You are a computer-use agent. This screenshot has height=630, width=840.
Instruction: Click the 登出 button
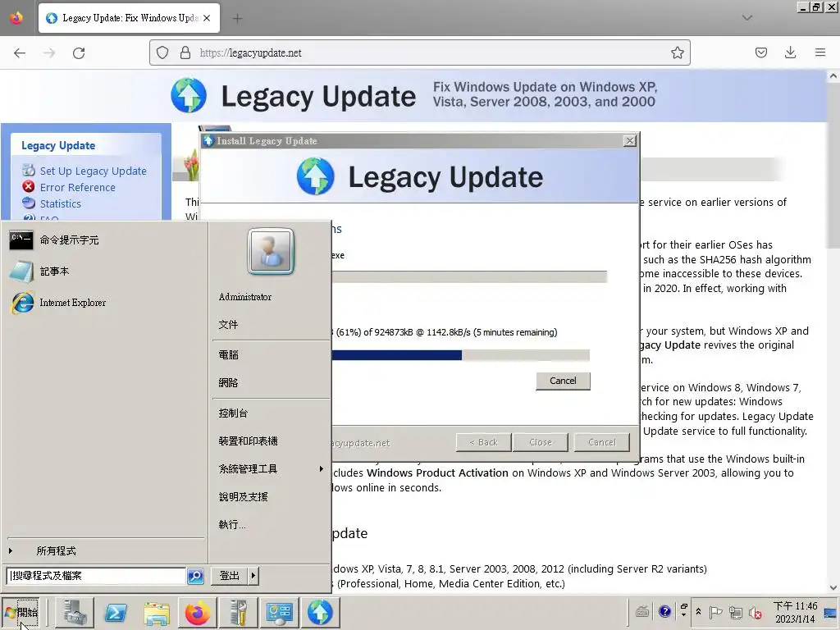point(230,576)
